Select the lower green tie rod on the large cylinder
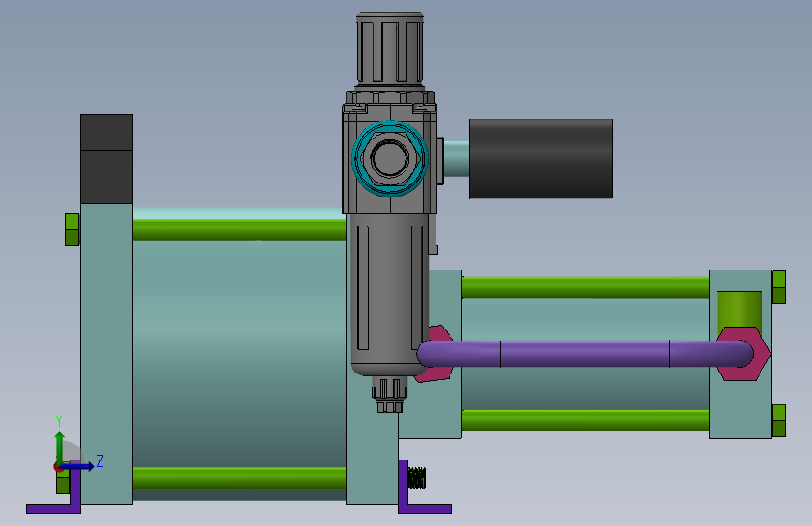812x526 pixels. [239, 478]
